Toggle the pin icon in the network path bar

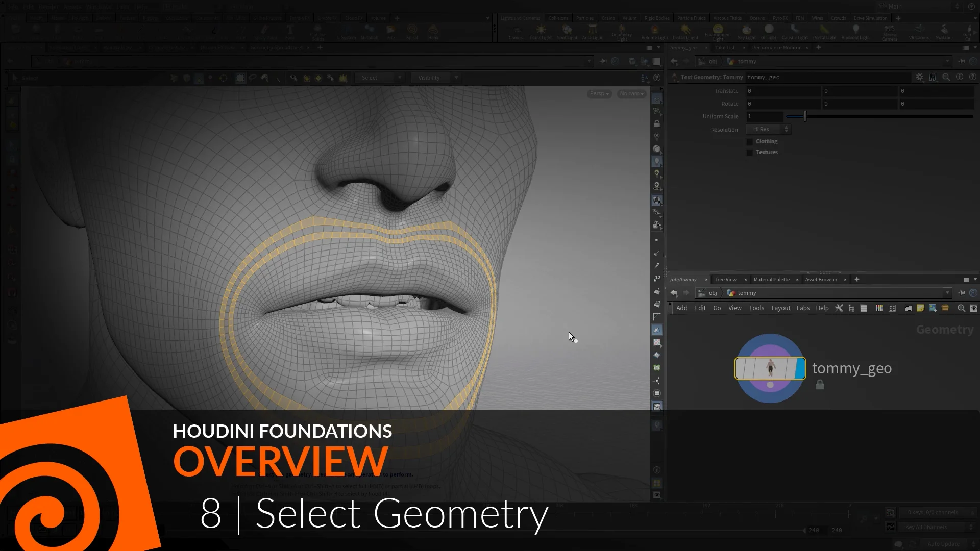tap(962, 293)
